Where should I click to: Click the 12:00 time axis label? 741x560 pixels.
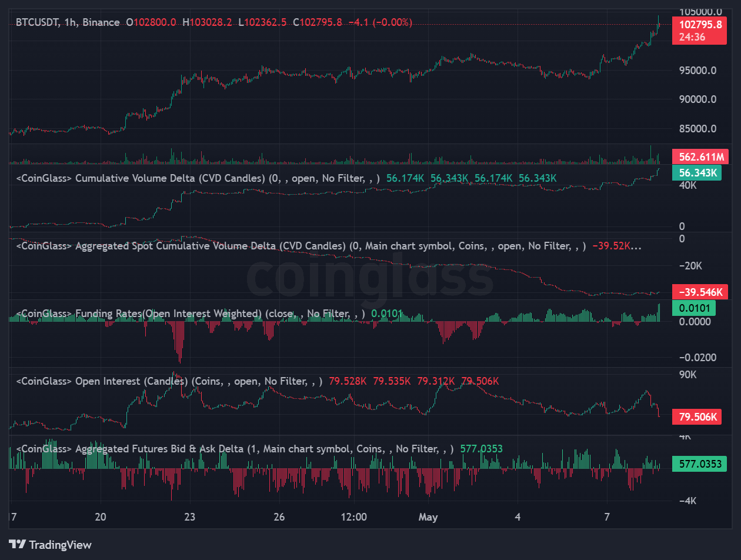coord(353,517)
